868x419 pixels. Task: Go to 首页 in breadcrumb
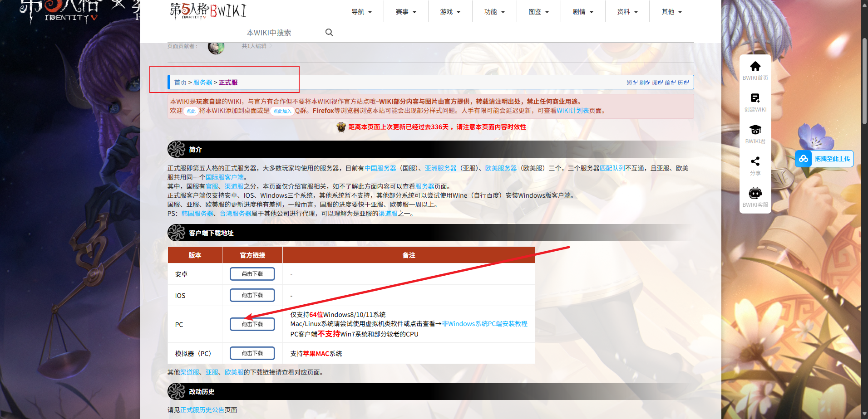point(180,83)
